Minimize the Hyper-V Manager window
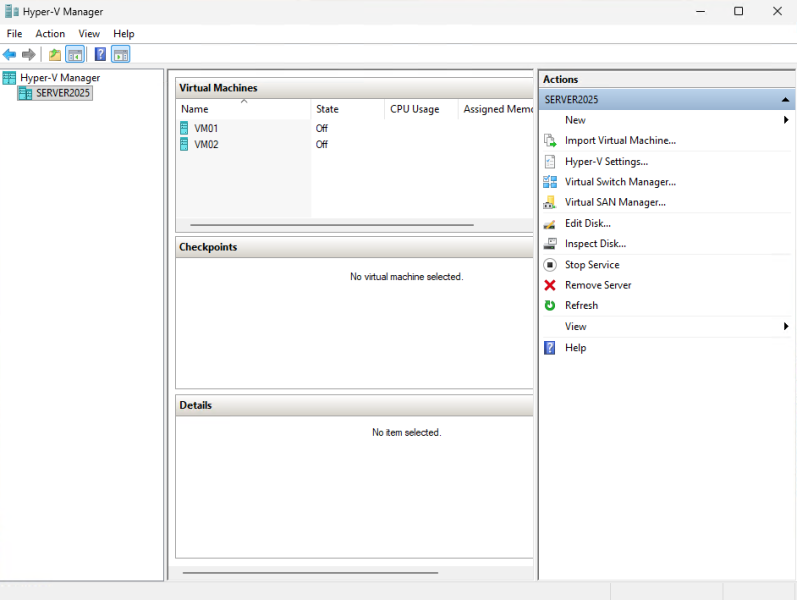Image resolution: width=797 pixels, height=600 pixels. tap(700, 11)
